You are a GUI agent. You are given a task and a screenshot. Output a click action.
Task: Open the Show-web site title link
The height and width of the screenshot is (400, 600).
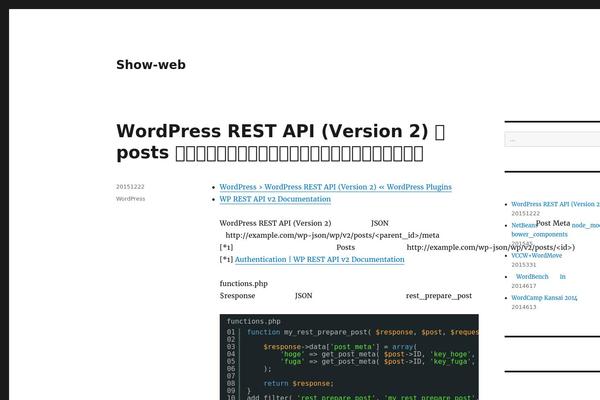(151, 65)
